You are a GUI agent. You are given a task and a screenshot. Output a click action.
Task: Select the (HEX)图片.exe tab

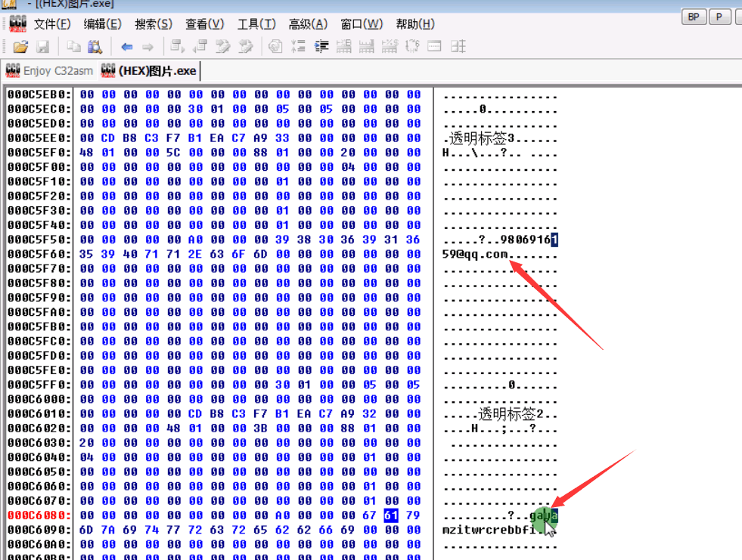(x=148, y=71)
